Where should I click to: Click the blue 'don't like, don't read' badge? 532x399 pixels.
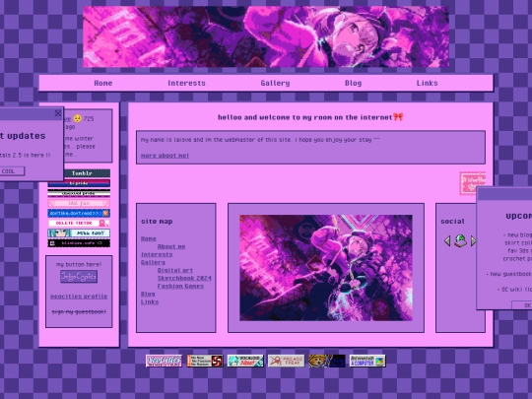tap(79, 213)
